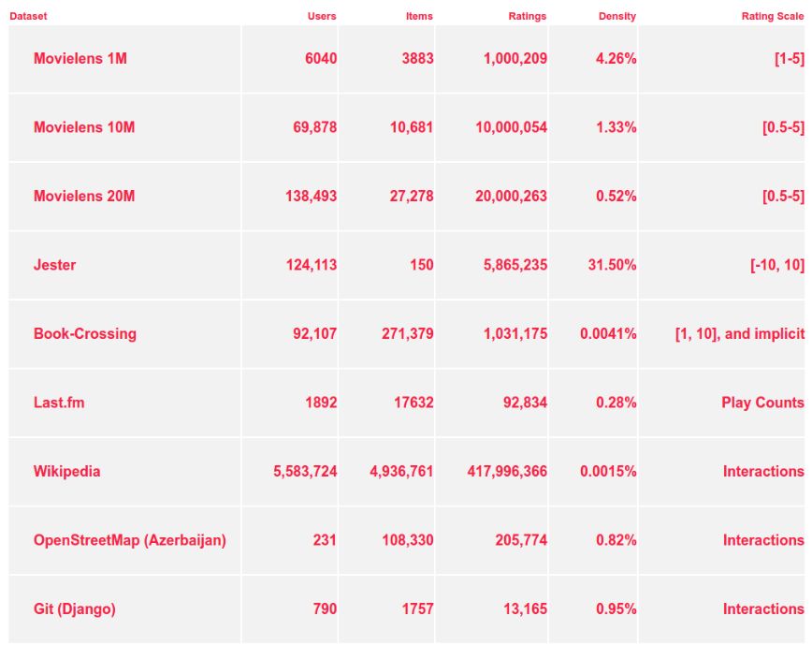Click the Last.fm dataset name
The height and width of the screenshot is (645, 812).
(60, 403)
